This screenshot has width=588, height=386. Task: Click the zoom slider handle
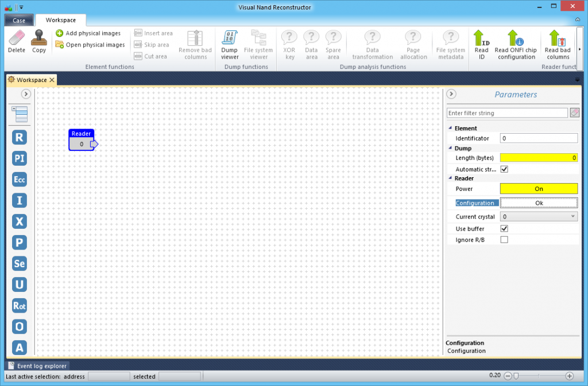tap(516, 376)
